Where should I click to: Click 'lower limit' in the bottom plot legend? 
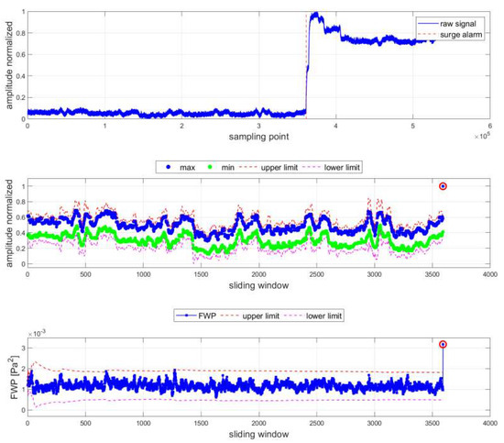pos(323,316)
